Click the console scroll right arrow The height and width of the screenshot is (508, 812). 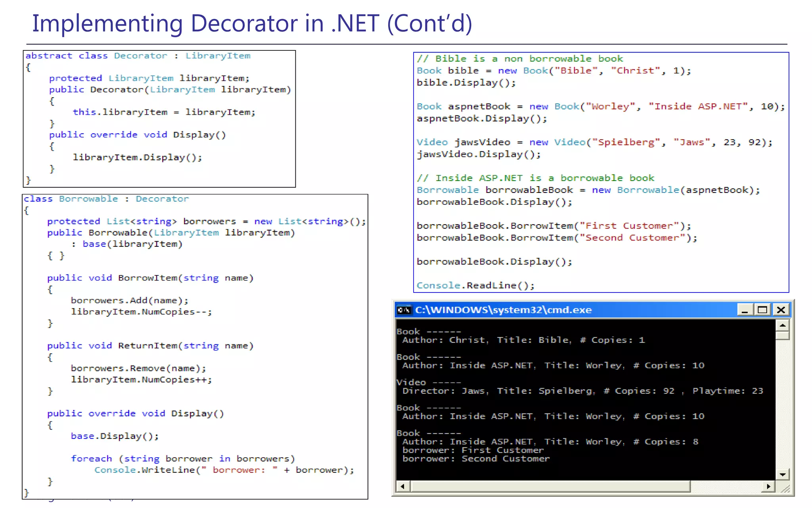(768, 486)
